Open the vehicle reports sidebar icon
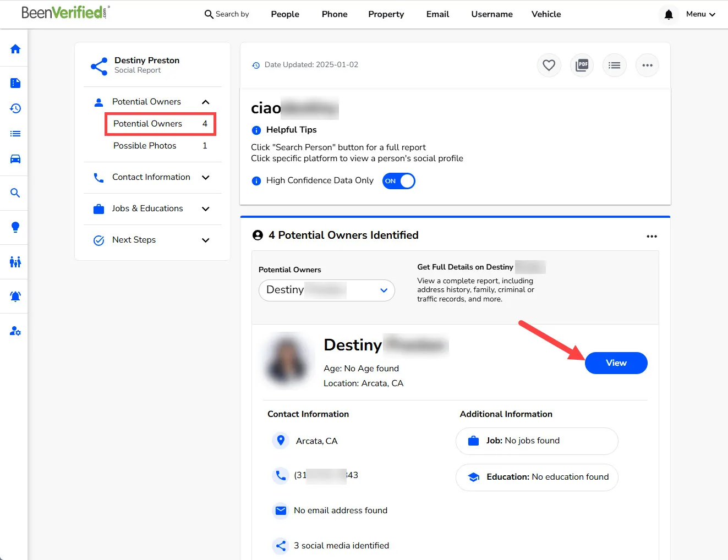 [x=14, y=159]
